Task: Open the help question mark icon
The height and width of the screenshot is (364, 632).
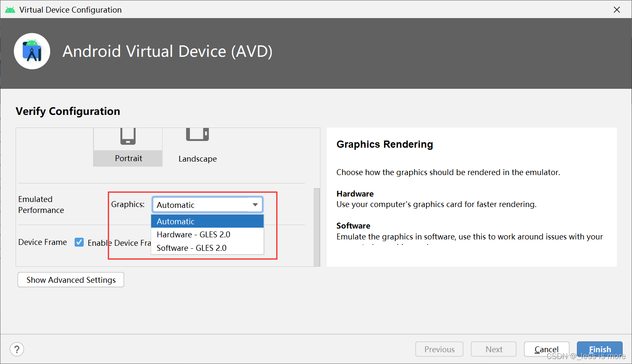Action: pos(17,349)
